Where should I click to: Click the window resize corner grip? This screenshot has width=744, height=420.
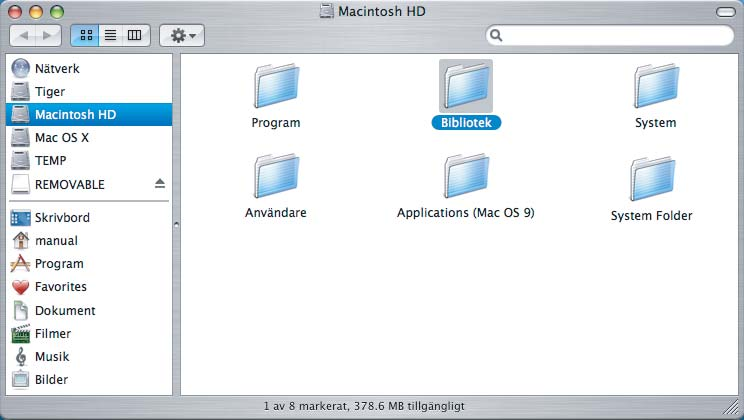coord(732,408)
